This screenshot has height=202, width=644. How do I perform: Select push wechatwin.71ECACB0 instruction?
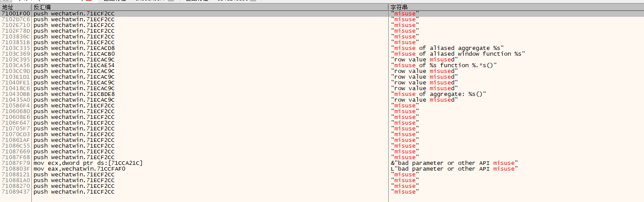tap(74, 54)
